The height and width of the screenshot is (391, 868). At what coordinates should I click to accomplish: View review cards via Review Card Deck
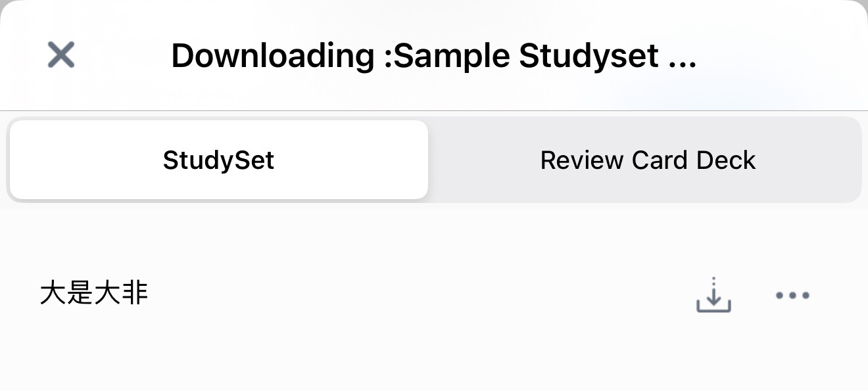[648, 160]
